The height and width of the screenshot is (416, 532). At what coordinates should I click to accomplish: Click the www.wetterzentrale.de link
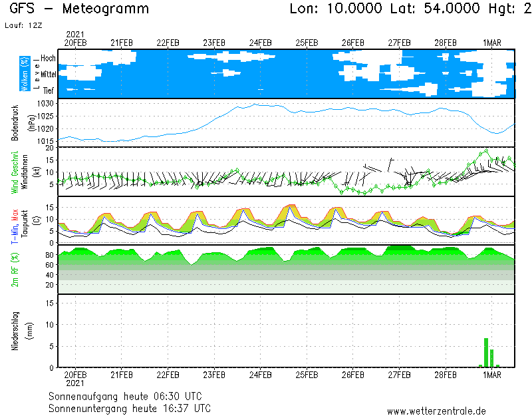436,411
